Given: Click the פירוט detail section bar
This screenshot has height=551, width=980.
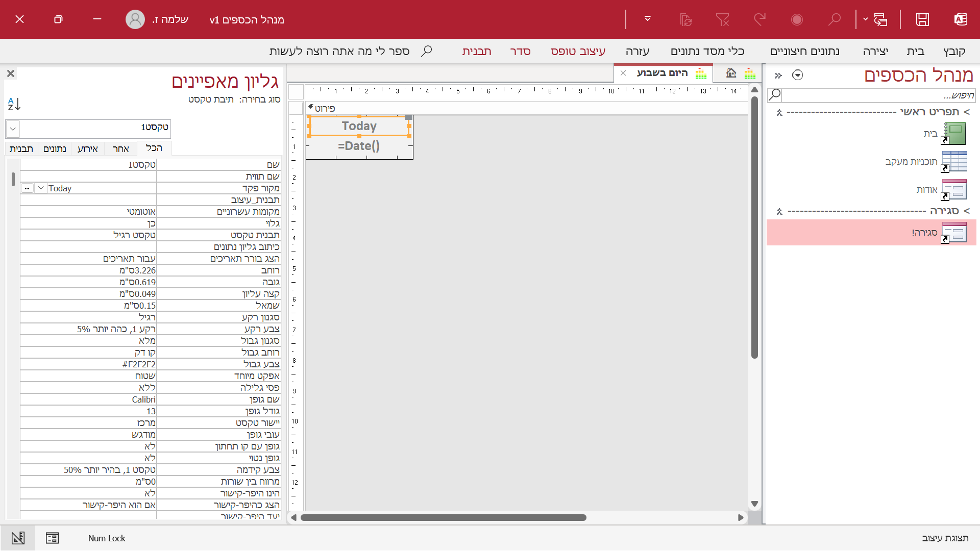Looking at the screenshot, I should tap(526, 108).
